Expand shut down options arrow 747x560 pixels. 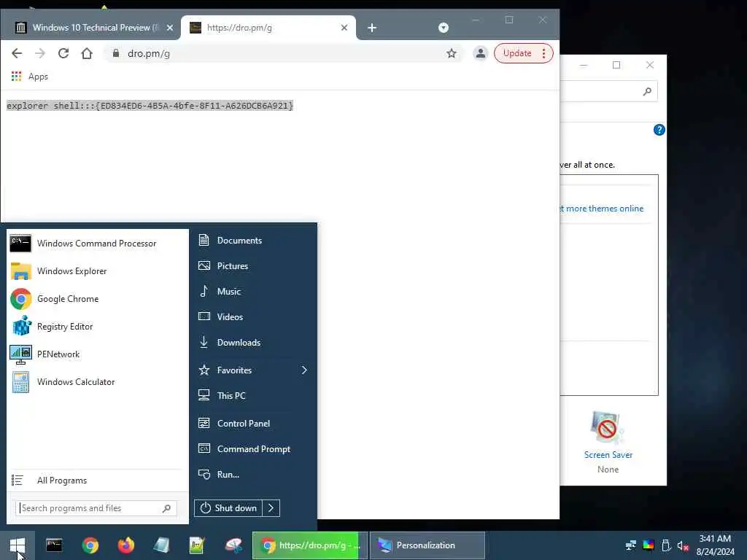(271, 508)
